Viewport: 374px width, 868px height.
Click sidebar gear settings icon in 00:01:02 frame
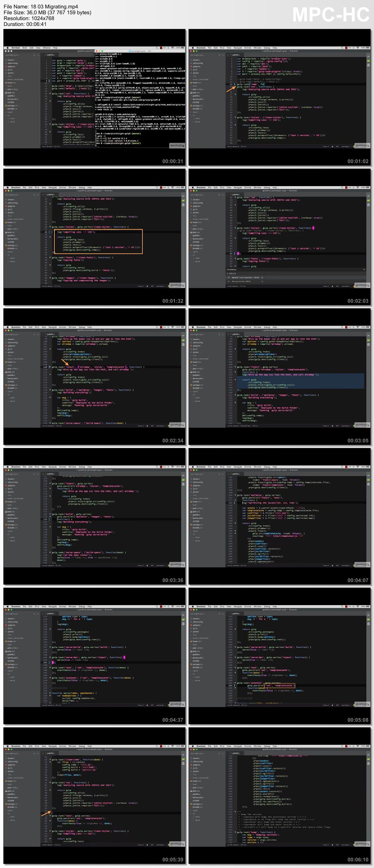pyautogui.click(x=219, y=55)
